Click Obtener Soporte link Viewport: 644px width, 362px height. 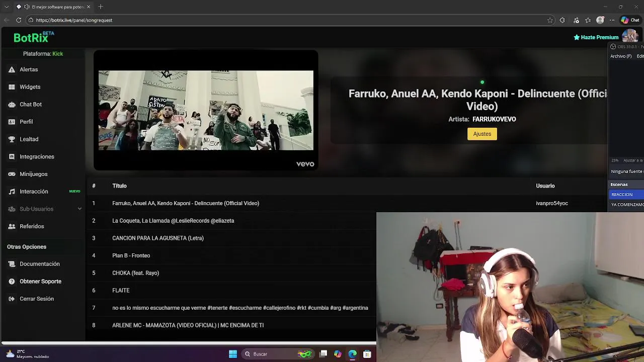point(40,282)
